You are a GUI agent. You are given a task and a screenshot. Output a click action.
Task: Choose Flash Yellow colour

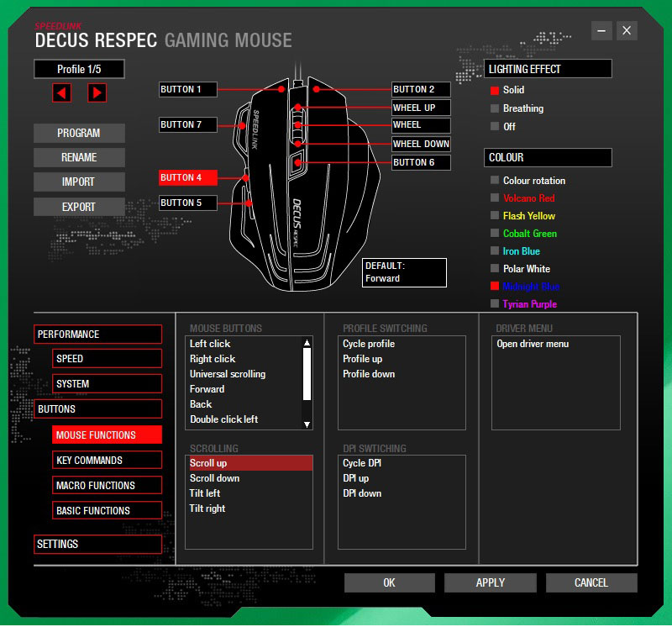tap(495, 216)
